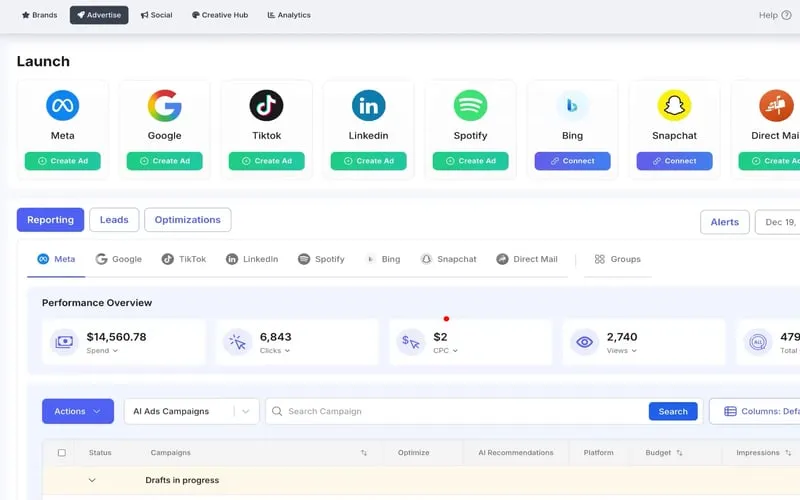This screenshot has width=800, height=500.
Task: Open the Actions dropdown
Action: click(78, 411)
